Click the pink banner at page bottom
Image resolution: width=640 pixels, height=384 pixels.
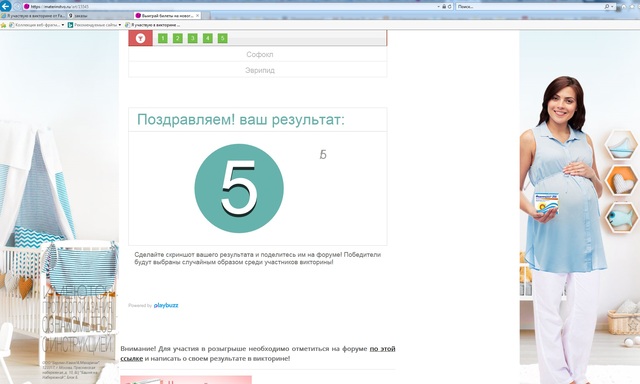click(x=186, y=380)
